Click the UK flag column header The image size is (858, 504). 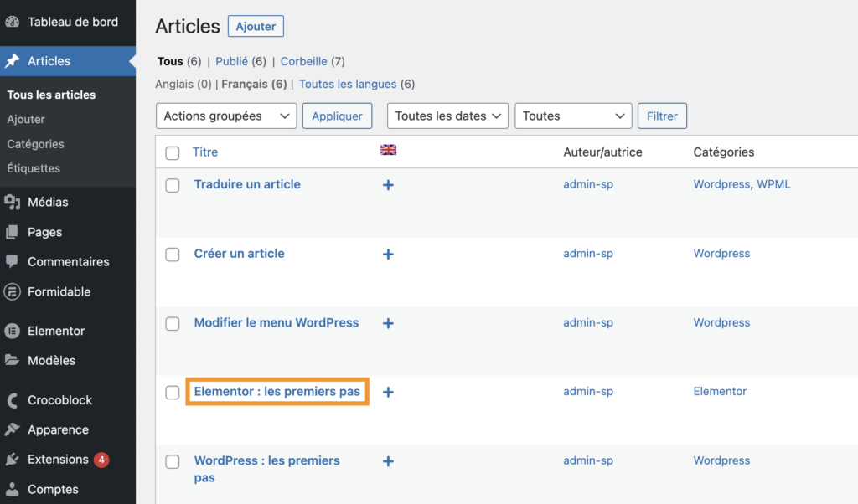point(388,150)
